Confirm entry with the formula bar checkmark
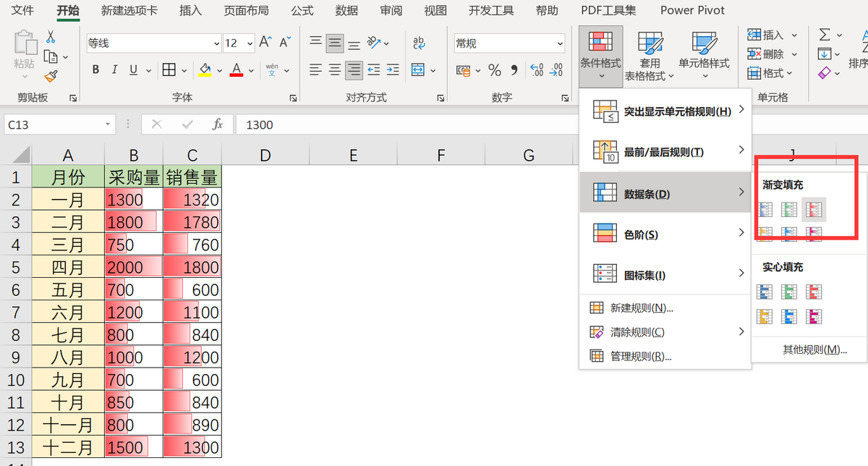The width and height of the screenshot is (868, 466). [x=187, y=124]
